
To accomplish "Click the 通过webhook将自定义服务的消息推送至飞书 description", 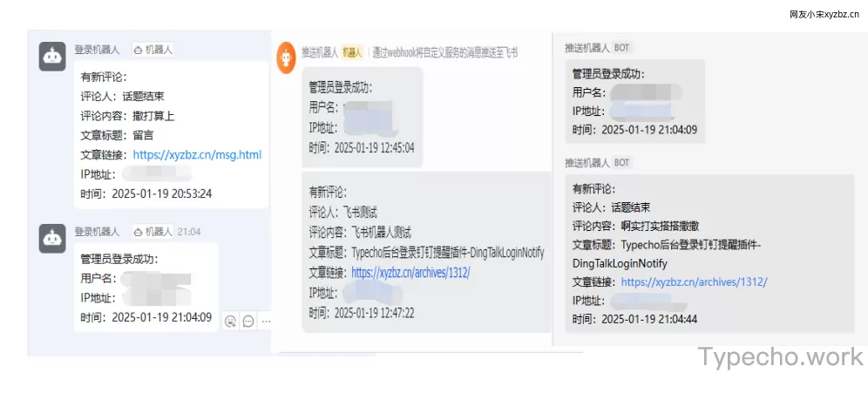I will [x=445, y=52].
